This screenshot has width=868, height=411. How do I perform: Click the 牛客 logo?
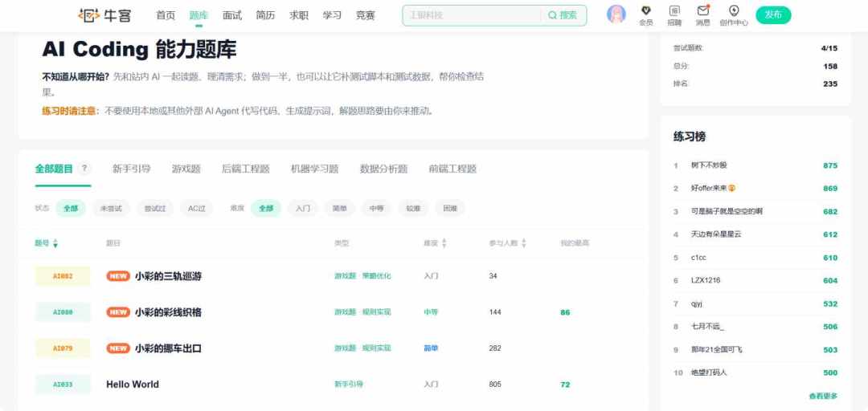104,15
